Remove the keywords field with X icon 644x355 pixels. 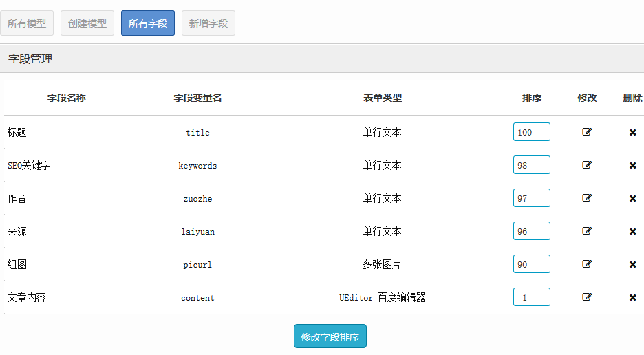[632, 165]
